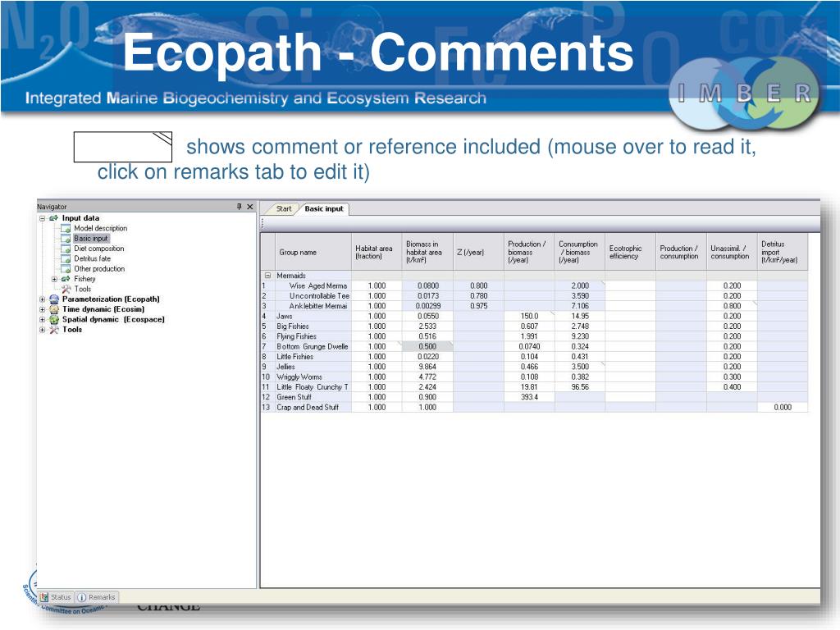Click the Tools wrench icon under Input data
840x630 pixels.
pyautogui.click(x=66, y=289)
